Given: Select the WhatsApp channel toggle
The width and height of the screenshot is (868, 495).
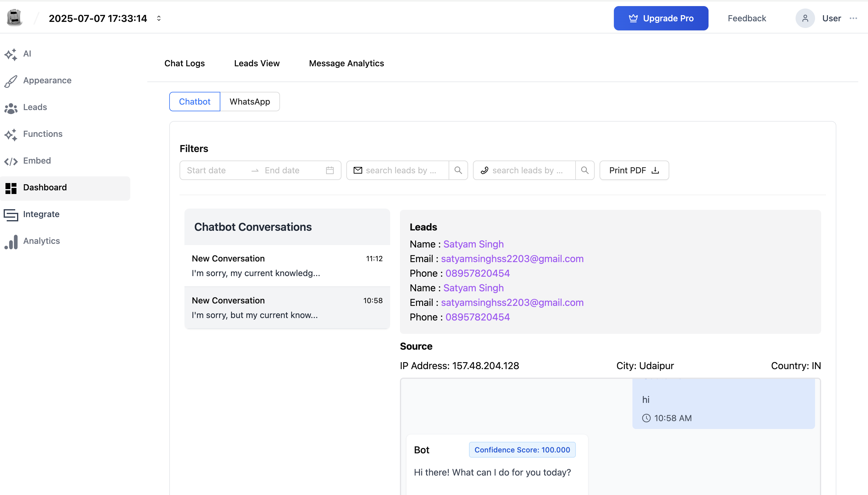Looking at the screenshot, I should [x=250, y=102].
